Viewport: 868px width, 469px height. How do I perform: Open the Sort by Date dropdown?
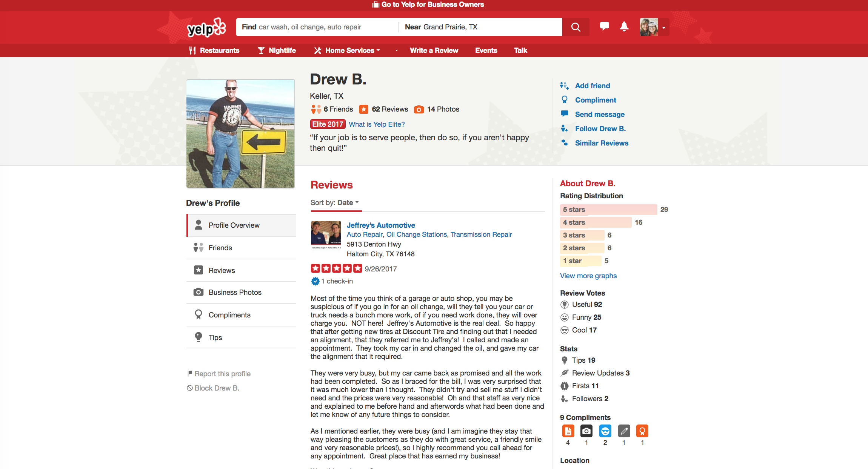(x=334, y=202)
